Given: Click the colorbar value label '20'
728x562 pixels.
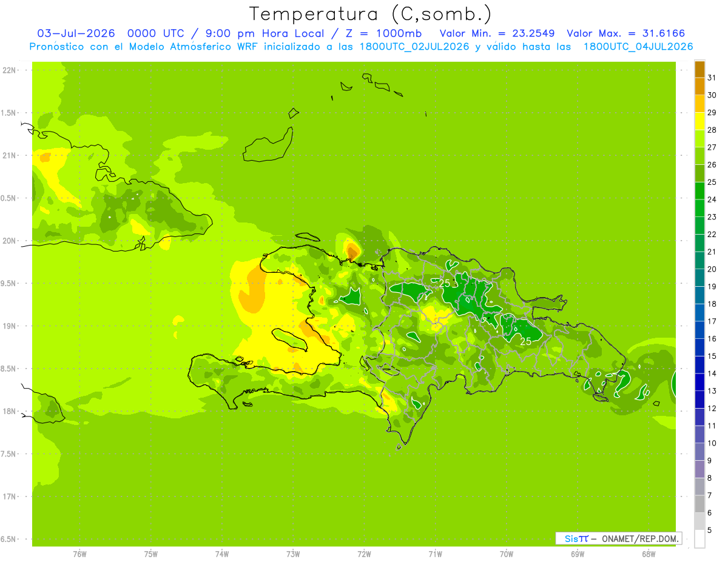Looking at the screenshot, I should [712, 269].
